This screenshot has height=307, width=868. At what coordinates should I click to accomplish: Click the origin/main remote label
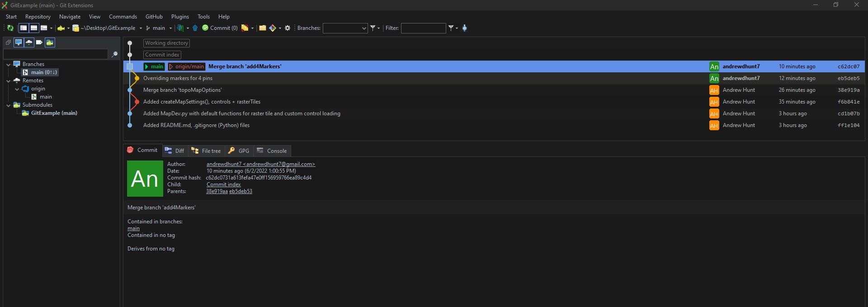[x=187, y=66]
